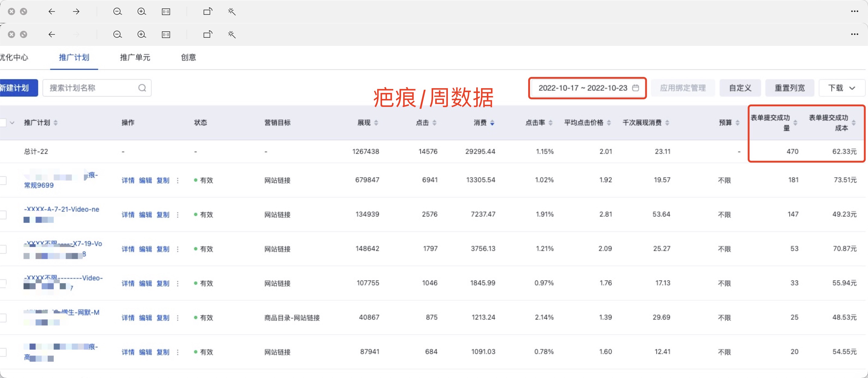Click rotate icon in lower toolbar

point(208,34)
